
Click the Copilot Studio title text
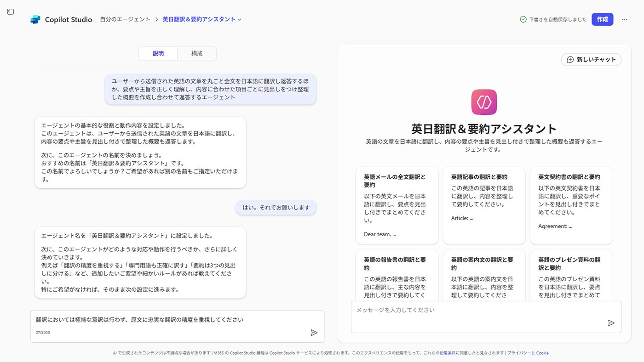tap(69, 19)
